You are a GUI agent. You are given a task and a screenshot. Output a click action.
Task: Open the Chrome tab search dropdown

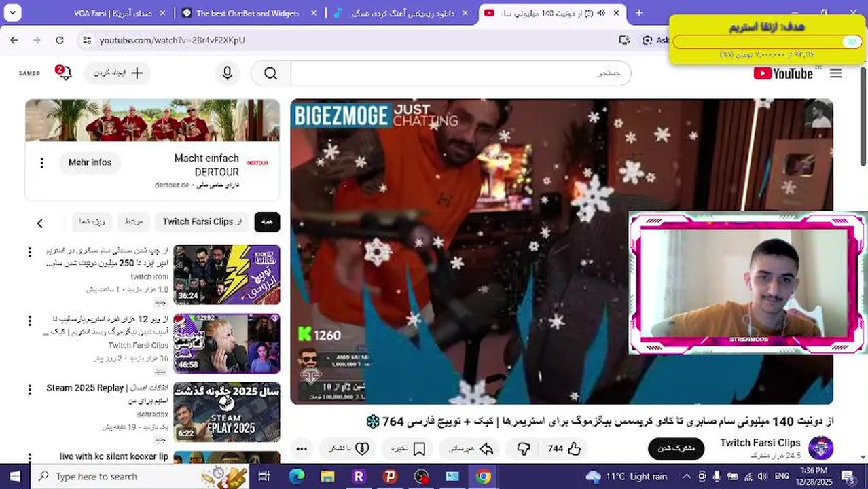(x=12, y=13)
